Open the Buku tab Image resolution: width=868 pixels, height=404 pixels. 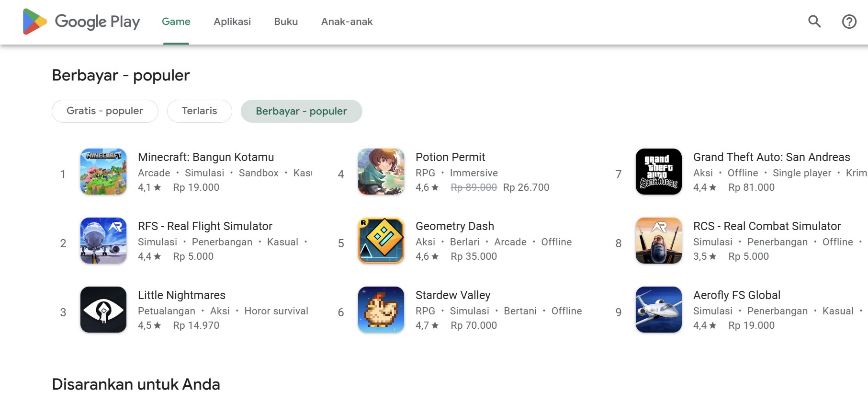tap(286, 22)
